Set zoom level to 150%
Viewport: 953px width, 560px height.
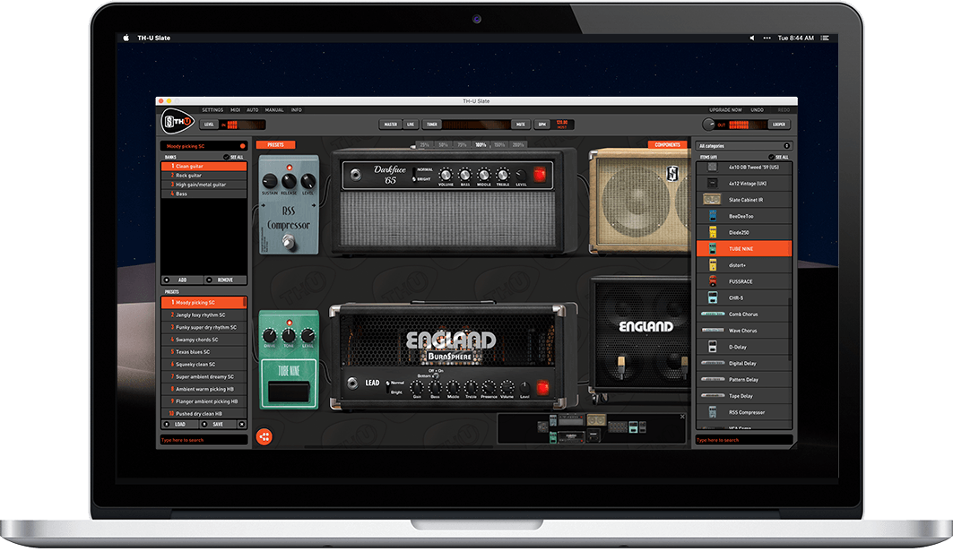[x=500, y=144]
